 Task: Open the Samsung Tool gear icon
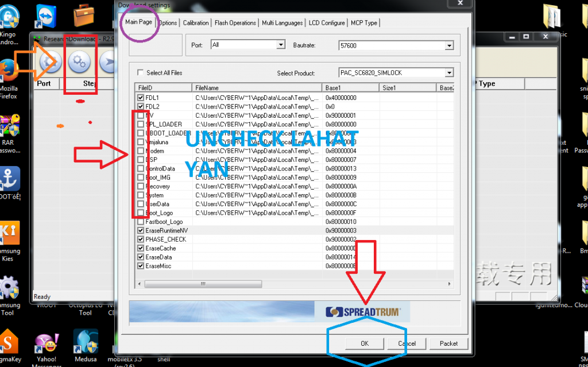[8, 288]
